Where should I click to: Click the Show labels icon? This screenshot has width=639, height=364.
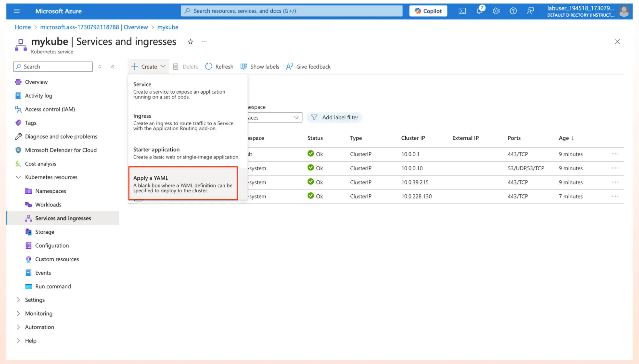click(x=244, y=66)
